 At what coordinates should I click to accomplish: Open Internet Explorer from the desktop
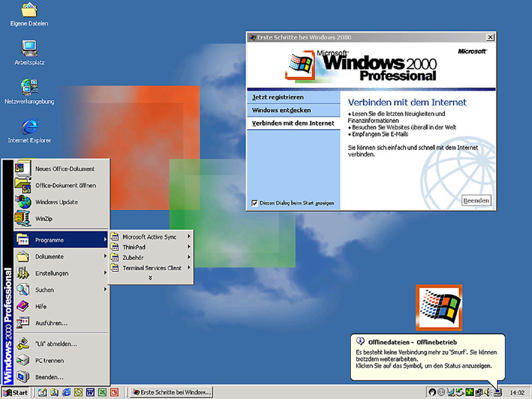(28, 125)
